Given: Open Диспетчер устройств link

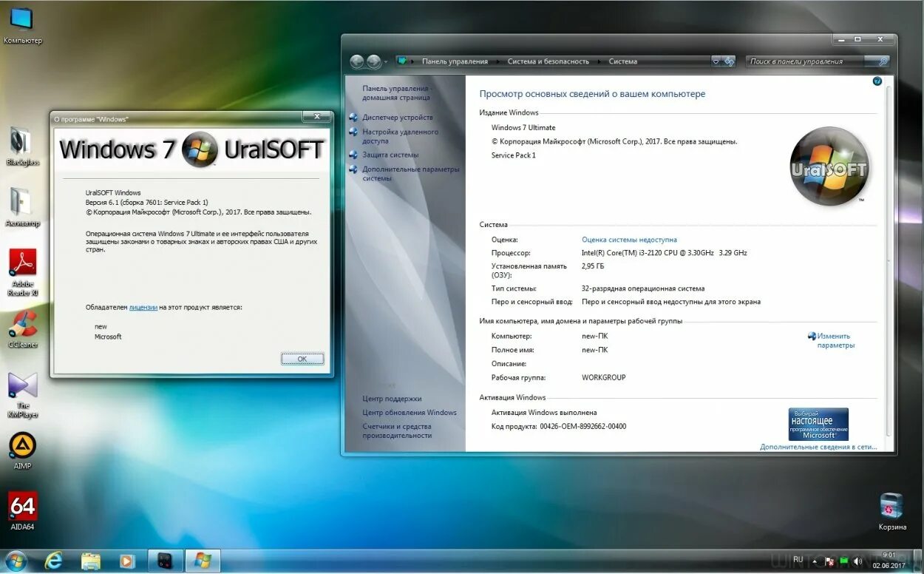Looking at the screenshot, I should point(398,117).
